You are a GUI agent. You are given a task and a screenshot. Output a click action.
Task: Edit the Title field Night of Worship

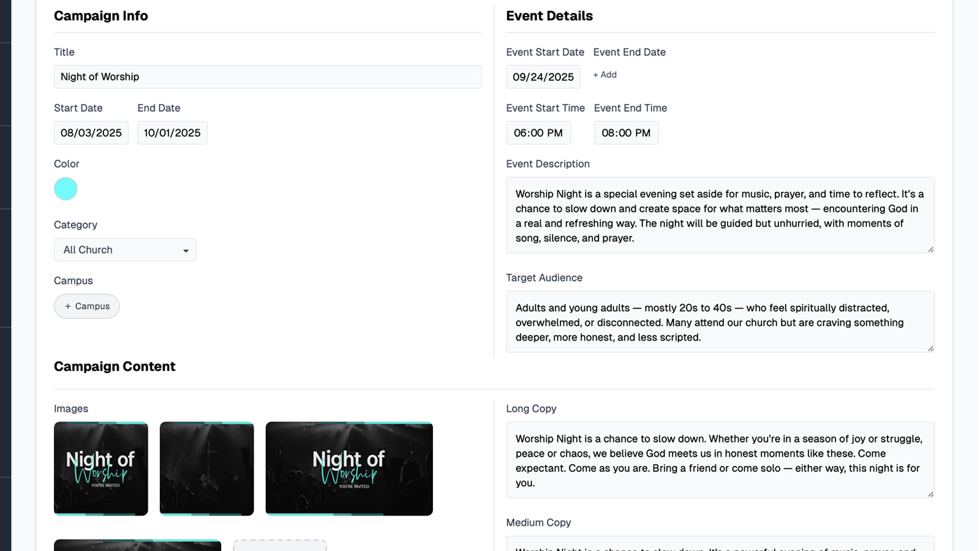point(267,77)
